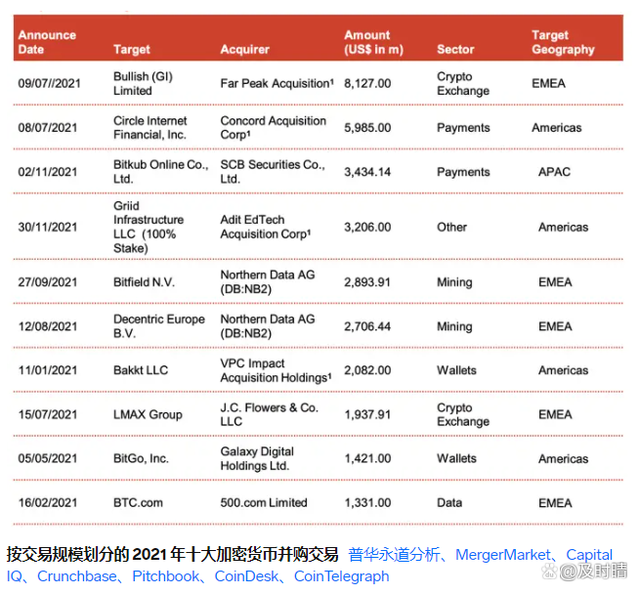Select date cell 09/07//2021
The width and height of the screenshot is (640, 594).
[x=49, y=83]
